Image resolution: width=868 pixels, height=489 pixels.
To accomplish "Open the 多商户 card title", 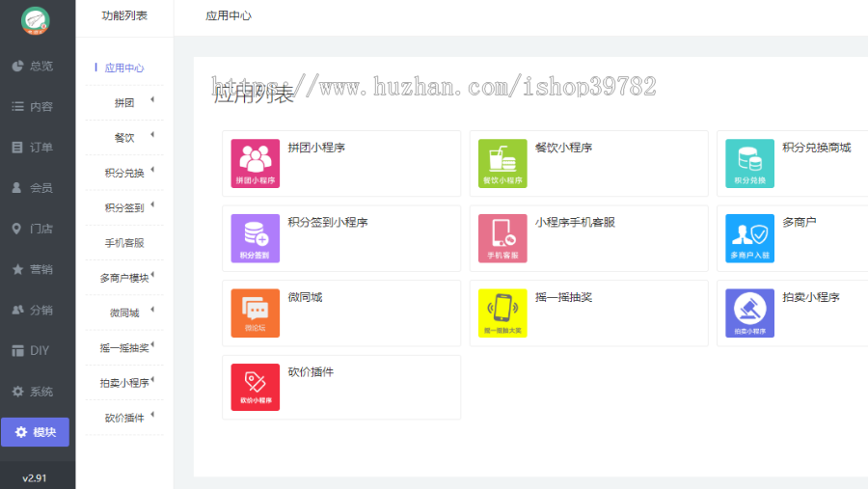I will [799, 222].
